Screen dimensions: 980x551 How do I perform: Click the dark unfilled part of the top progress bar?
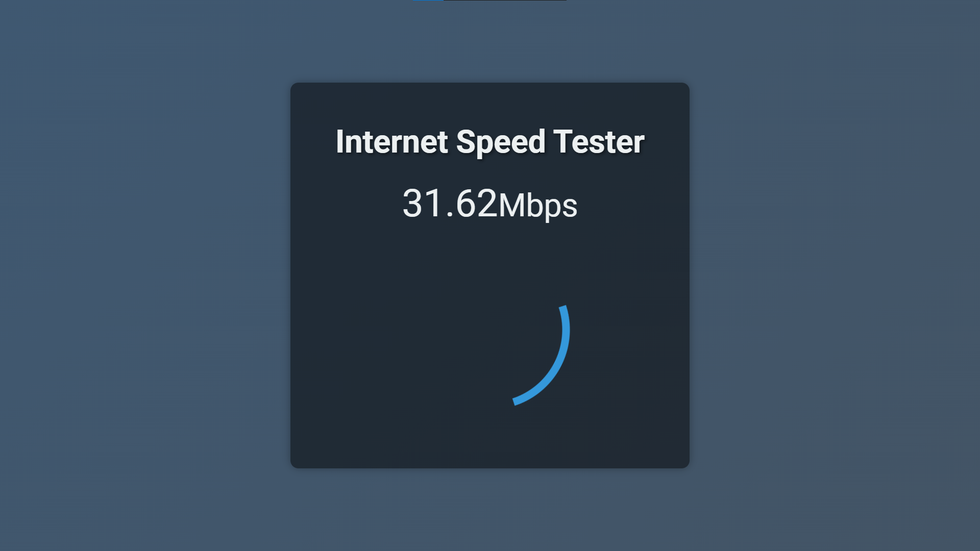pyautogui.click(x=505, y=1)
